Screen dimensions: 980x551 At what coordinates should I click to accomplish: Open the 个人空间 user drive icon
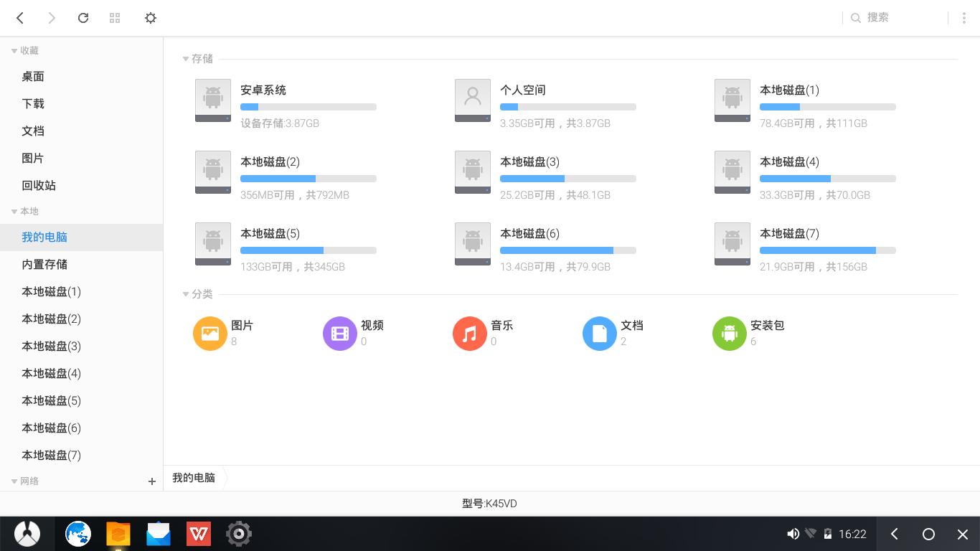[473, 100]
